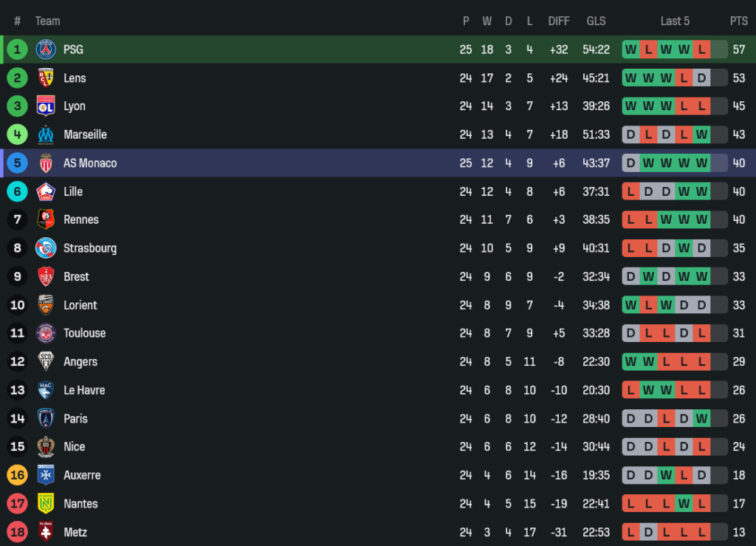Click the AS Monaco club crest
Viewport: 756px width, 546px height.
pos(46,163)
